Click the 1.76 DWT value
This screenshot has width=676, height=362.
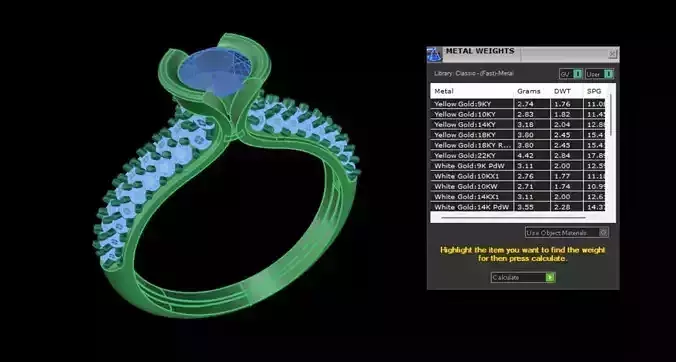[x=562, y=104]
